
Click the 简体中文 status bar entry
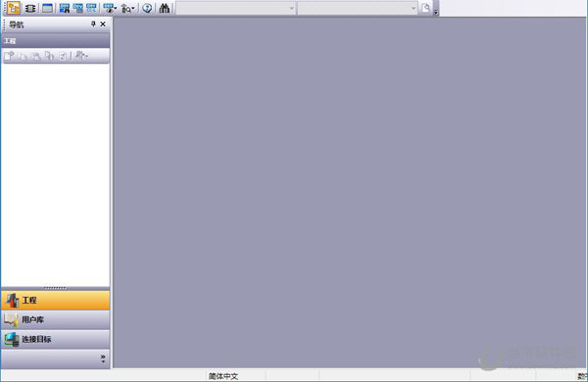(223, 376)
